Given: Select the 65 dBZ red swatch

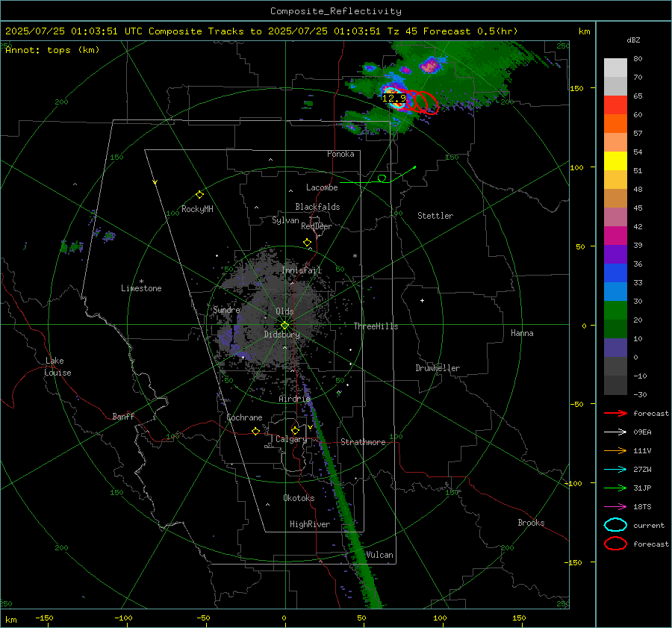Looking at the screenshot, I should [615, 105].
